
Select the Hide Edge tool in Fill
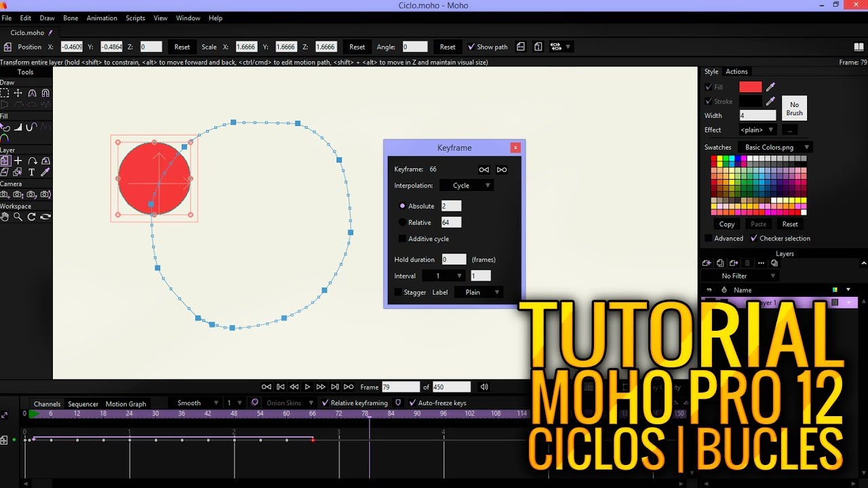pos(32,127)
